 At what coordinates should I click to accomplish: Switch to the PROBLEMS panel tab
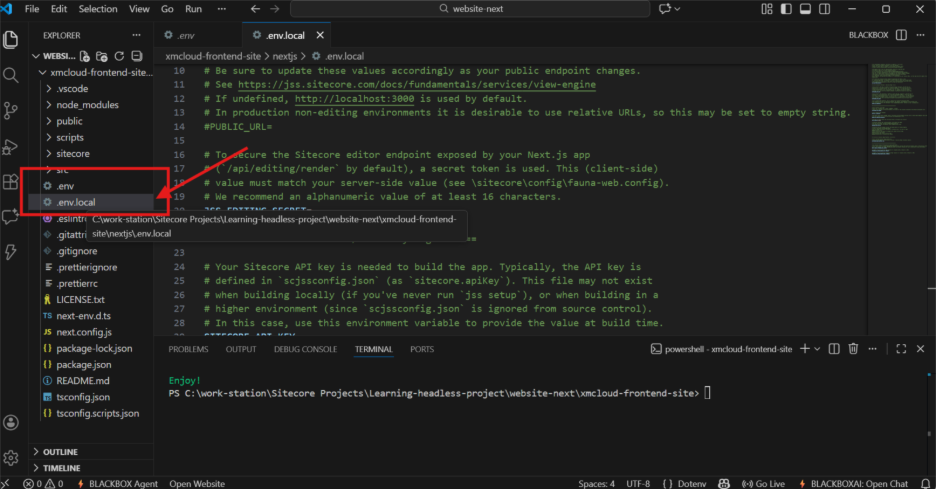pos(188,349)
